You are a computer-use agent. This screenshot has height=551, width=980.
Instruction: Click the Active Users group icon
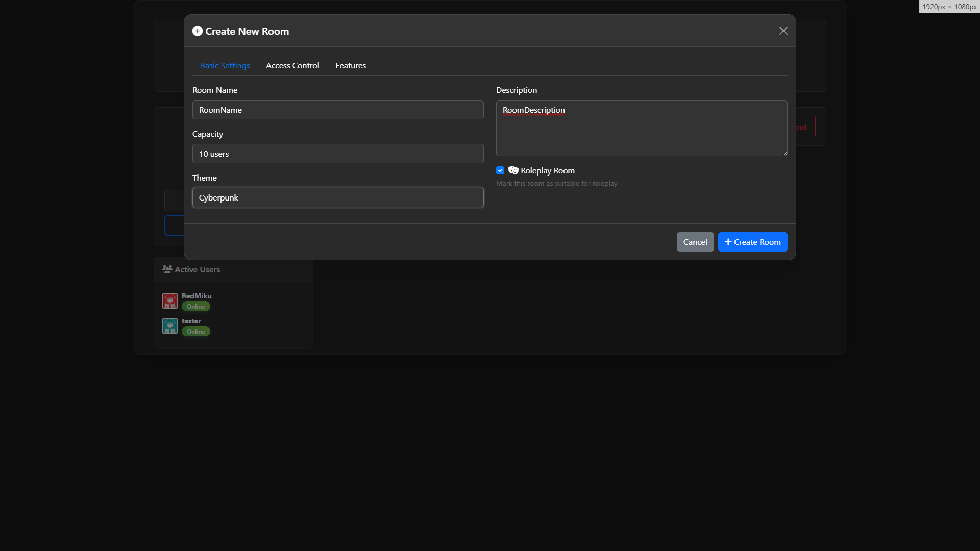[167, 269]
